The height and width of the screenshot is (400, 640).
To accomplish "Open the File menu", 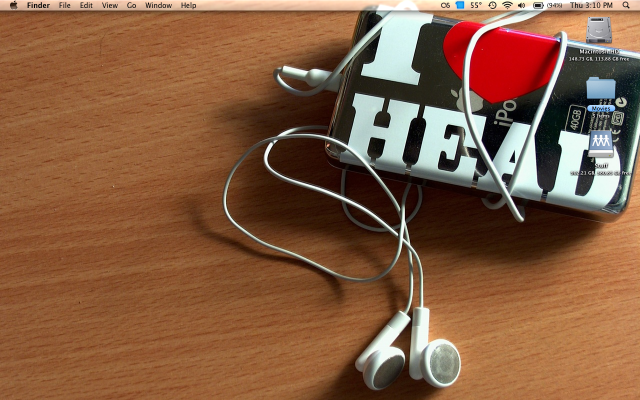I will point(64,5).
